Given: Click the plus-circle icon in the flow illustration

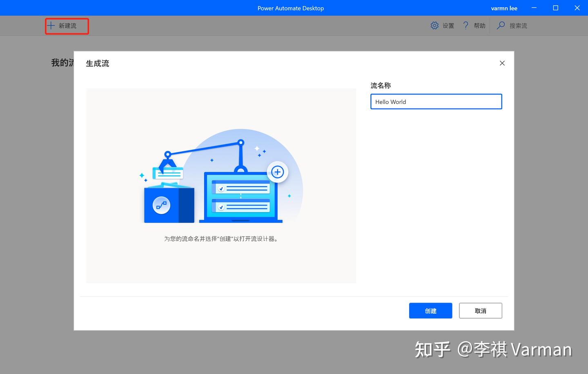Looking at the screenshot, I should tap(277, 172).
